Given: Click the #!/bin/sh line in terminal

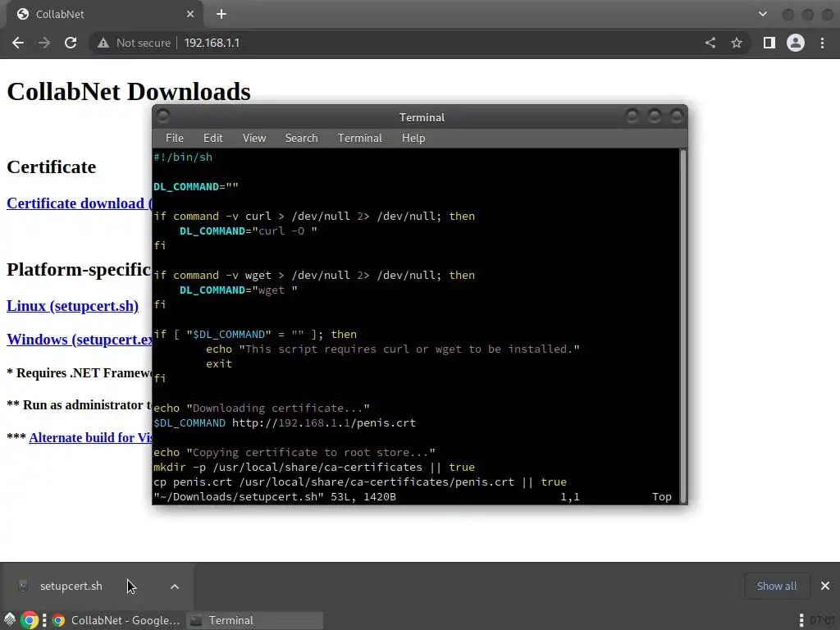Looking at the screenshot, I should 183,157.
